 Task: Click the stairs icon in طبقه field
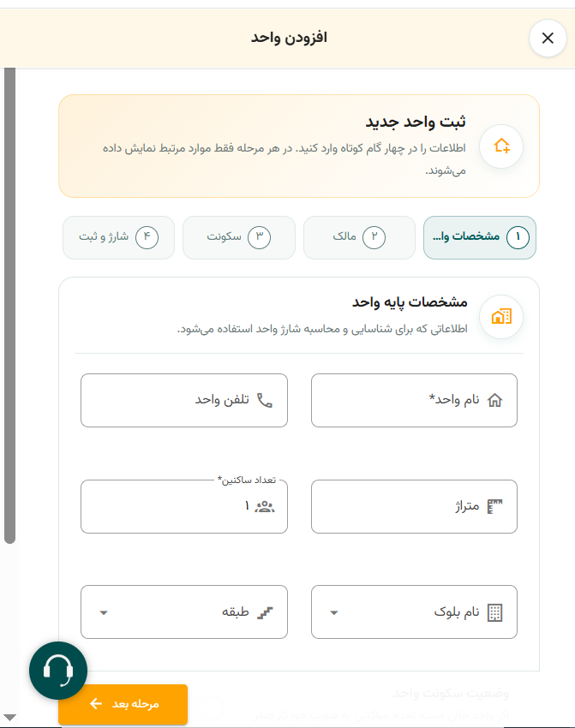tap(265, 612)
